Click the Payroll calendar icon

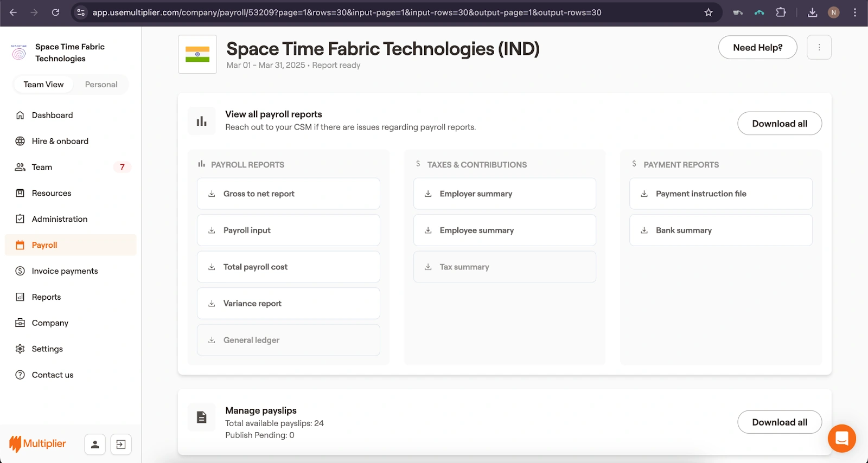(x=20, y=245)
